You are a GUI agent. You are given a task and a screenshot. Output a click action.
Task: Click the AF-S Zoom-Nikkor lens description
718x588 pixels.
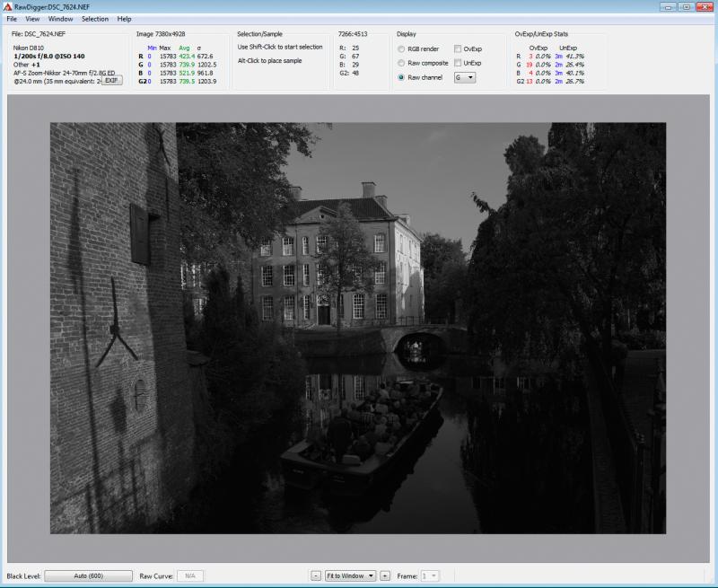click(64, 73)
